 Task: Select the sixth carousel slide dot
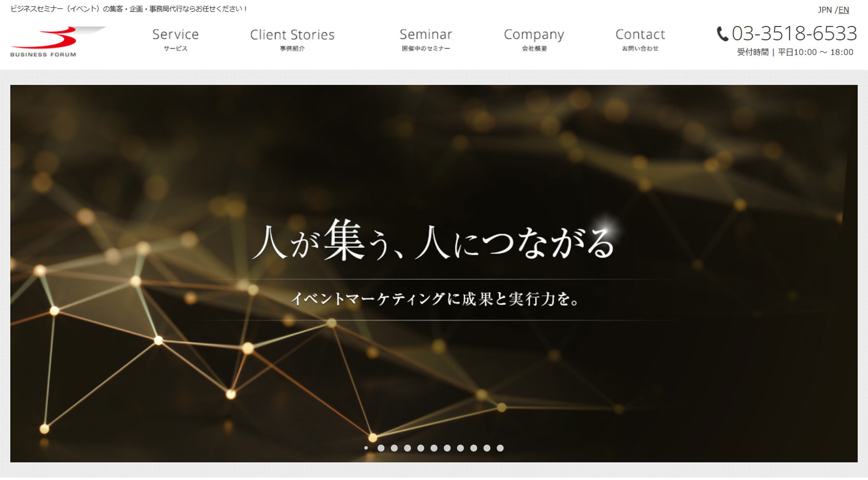pos(434,448)
